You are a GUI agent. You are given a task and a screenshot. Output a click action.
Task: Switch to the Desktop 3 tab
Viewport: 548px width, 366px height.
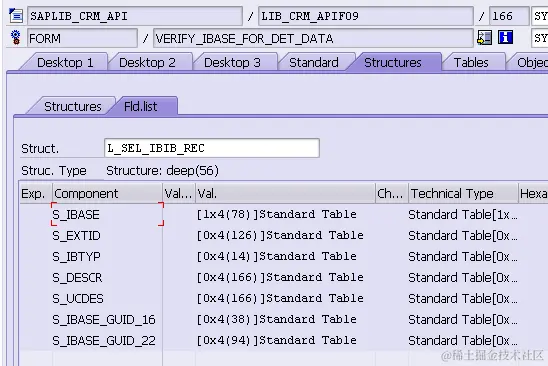point(232,63)
